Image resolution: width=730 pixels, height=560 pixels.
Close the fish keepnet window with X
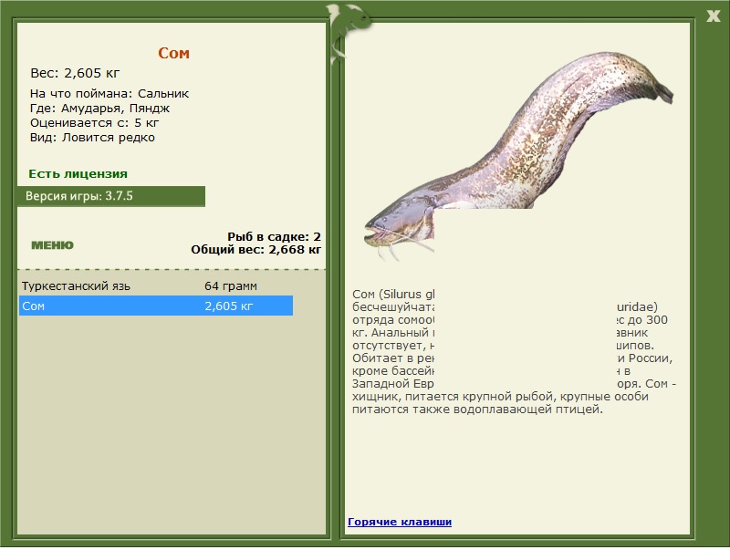713,16
